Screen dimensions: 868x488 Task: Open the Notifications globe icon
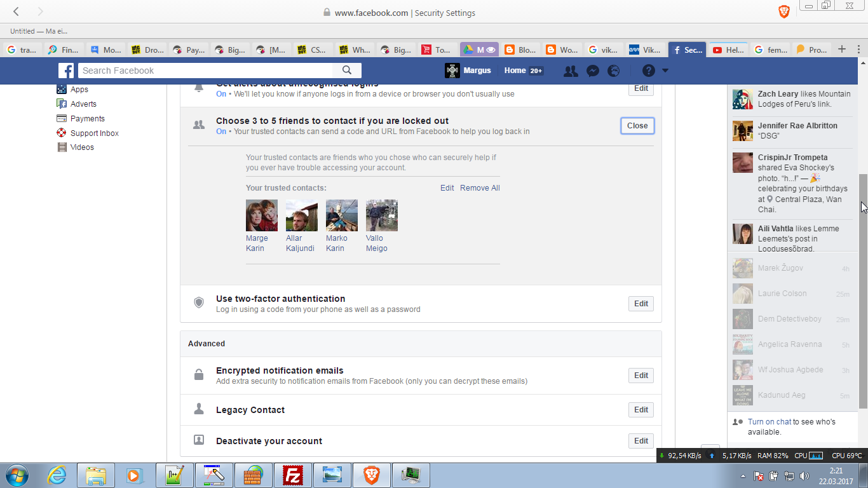click(x=613, y=71)
